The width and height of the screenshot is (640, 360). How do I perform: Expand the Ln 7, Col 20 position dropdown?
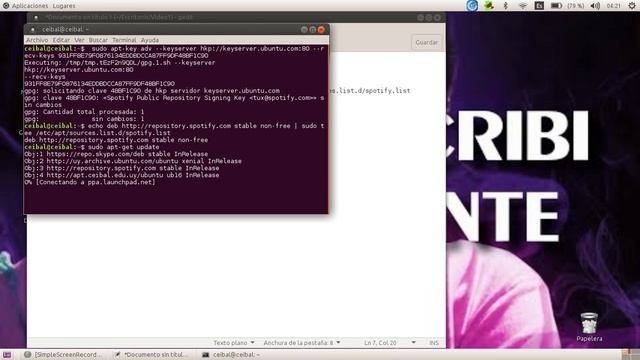point(390,343)
